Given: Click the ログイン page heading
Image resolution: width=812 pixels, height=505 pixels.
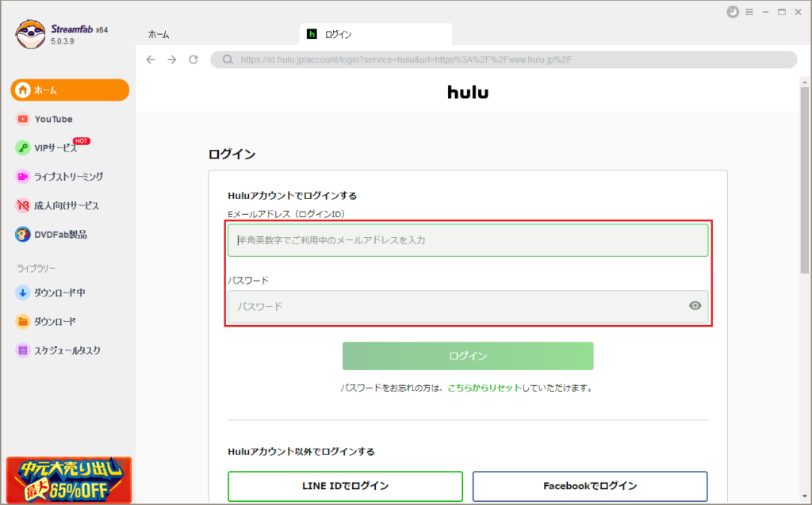Looking at the screenshot, I should coord(232,155).
